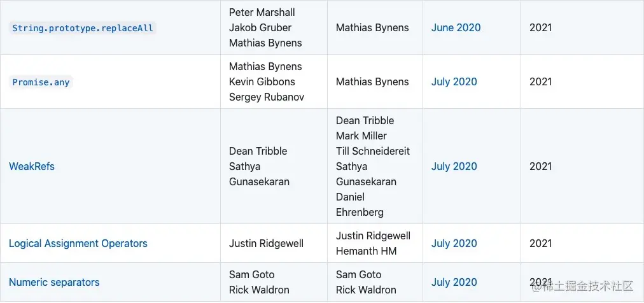Click July 2020 in the WeakRefs row
This screenshot has height=303, width=644.
tap(454, 167)
